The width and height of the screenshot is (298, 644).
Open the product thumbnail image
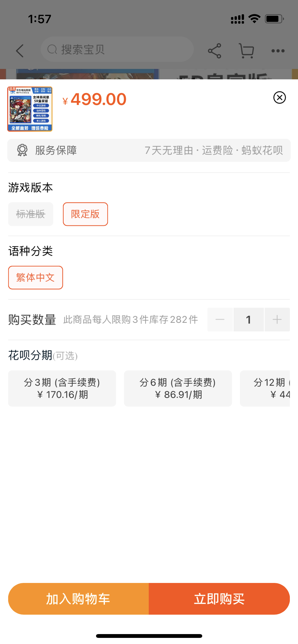(30, 109)
